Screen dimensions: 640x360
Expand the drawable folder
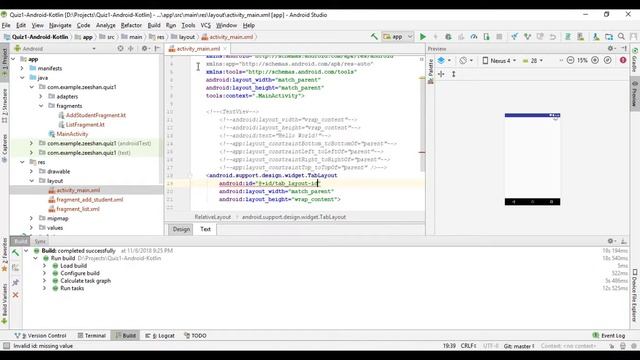(31, 171)
